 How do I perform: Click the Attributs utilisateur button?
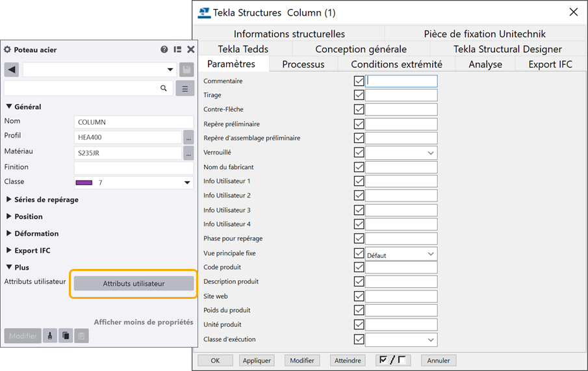coord(134,283)
